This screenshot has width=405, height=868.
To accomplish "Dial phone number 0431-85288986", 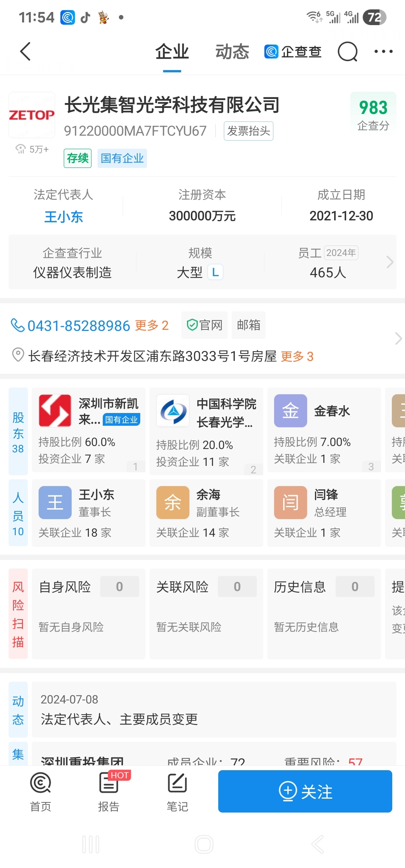I will 79,326.
